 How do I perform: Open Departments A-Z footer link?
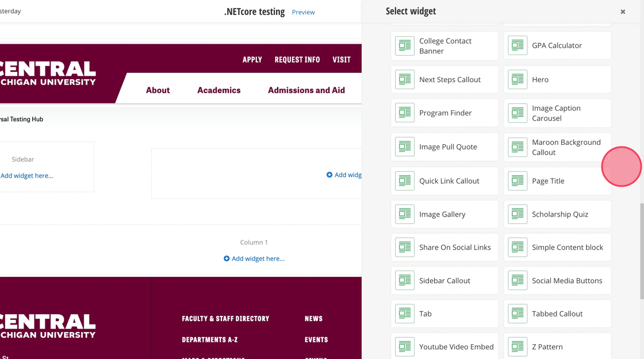tap(209, 339)
